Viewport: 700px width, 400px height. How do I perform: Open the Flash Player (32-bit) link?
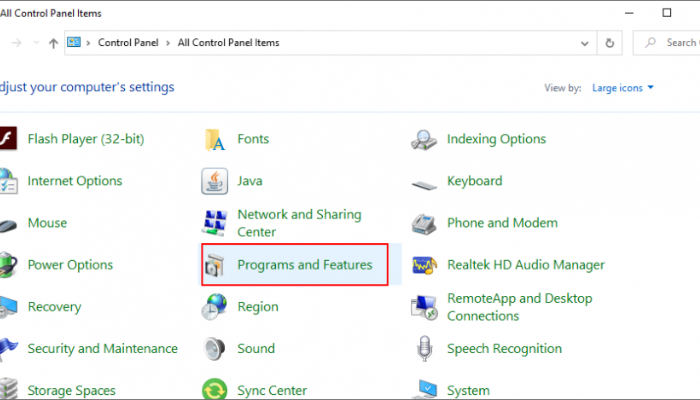(86, 139)
